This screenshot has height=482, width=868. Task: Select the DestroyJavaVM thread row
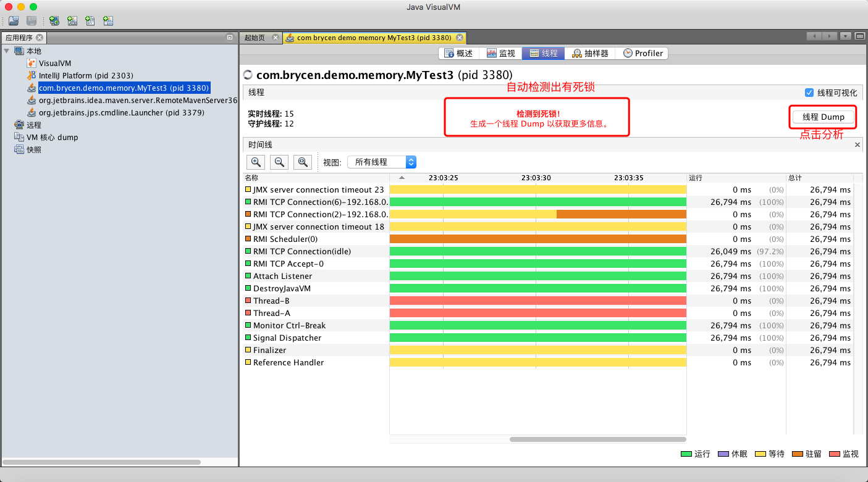pos(548,288)
